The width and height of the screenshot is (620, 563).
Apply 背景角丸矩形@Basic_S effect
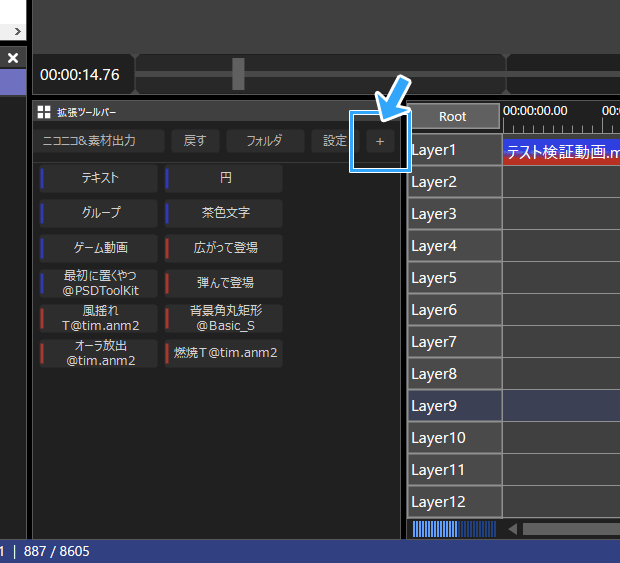224,318
